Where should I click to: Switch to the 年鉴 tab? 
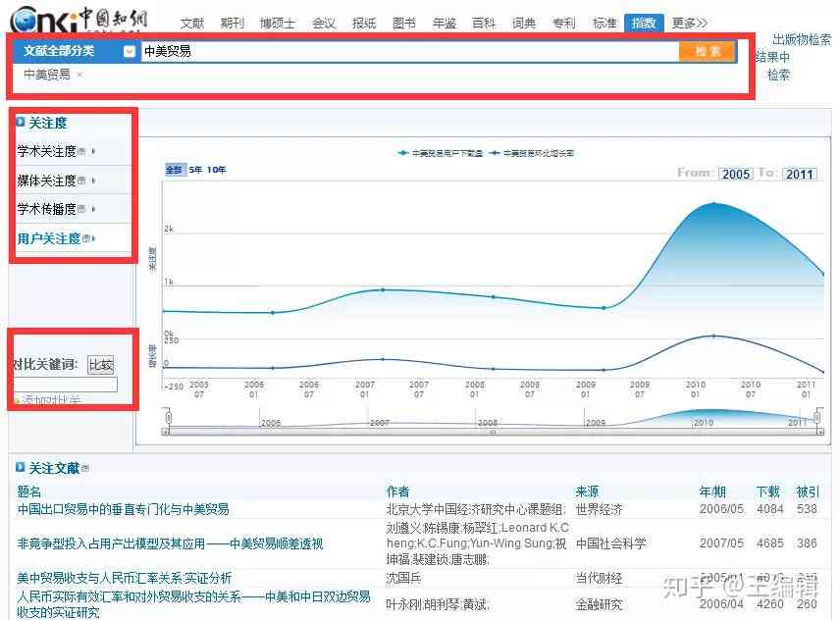[x=445, y=23]
